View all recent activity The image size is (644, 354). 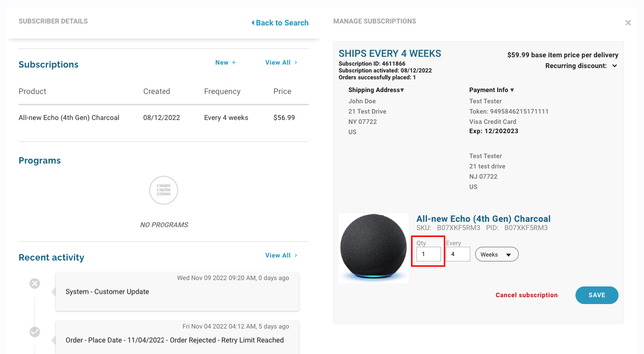[281, 256]
